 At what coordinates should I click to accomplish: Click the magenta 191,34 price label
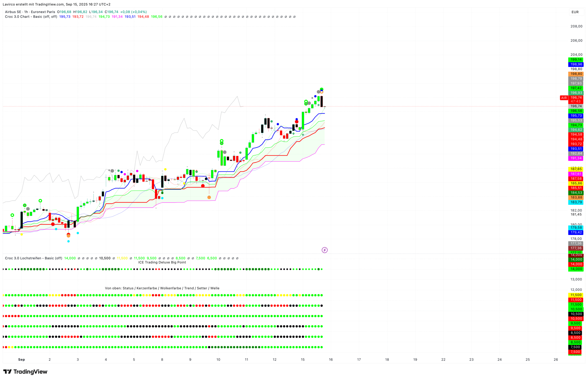click(576, 158)
